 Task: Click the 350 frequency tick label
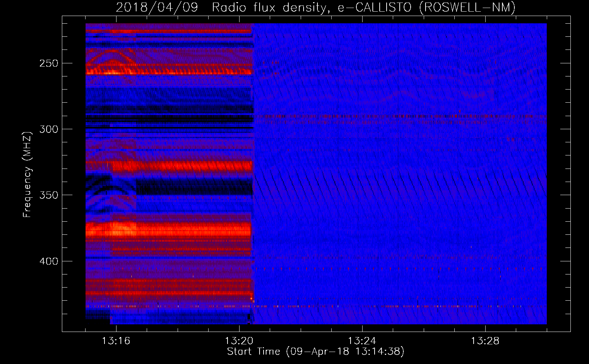(x=49, y=195)
